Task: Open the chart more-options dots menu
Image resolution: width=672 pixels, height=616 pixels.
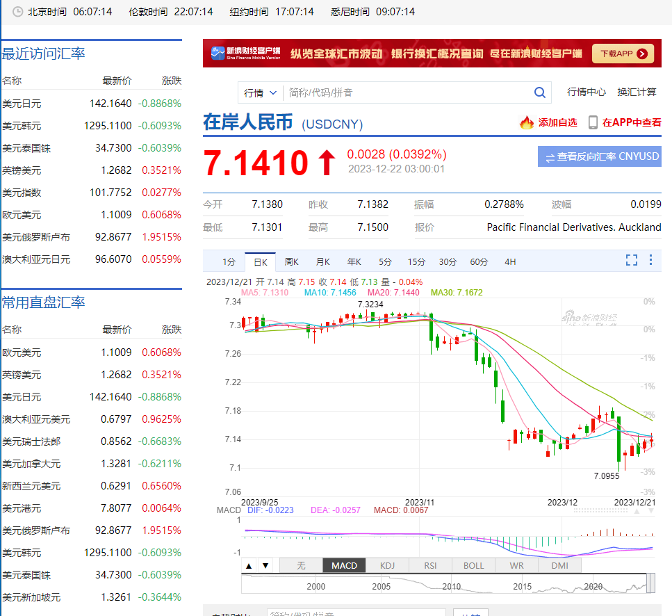Action: (650, 260)
